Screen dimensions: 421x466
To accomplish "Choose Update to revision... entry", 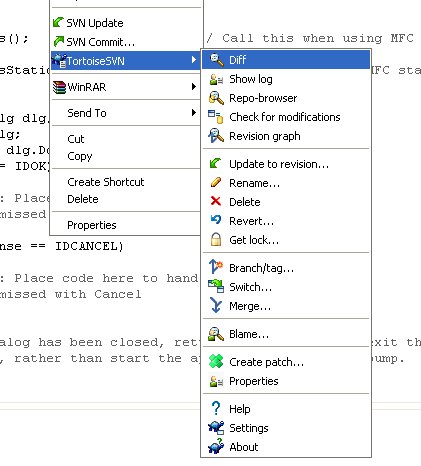I will coord(286,164).
